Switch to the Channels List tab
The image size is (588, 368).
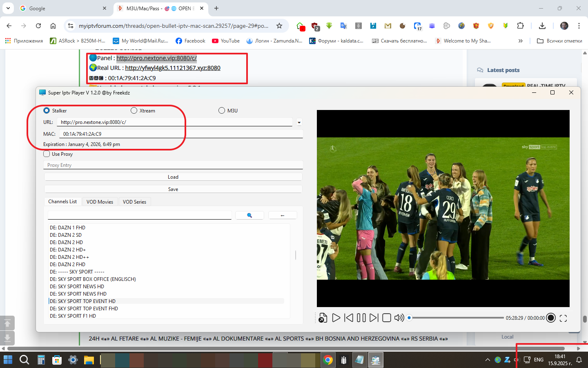pyautogui.click(x=62, y=202)
